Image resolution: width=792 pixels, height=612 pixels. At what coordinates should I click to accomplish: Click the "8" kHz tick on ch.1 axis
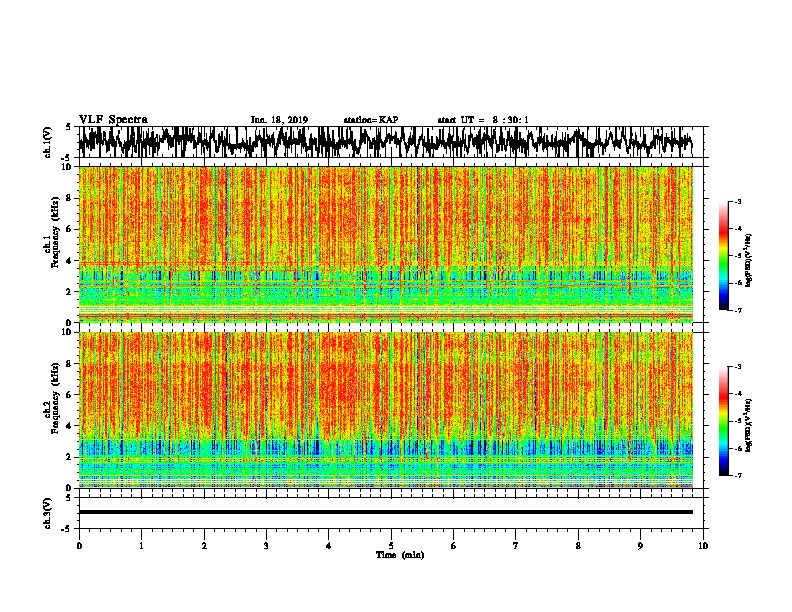point(70,198)
